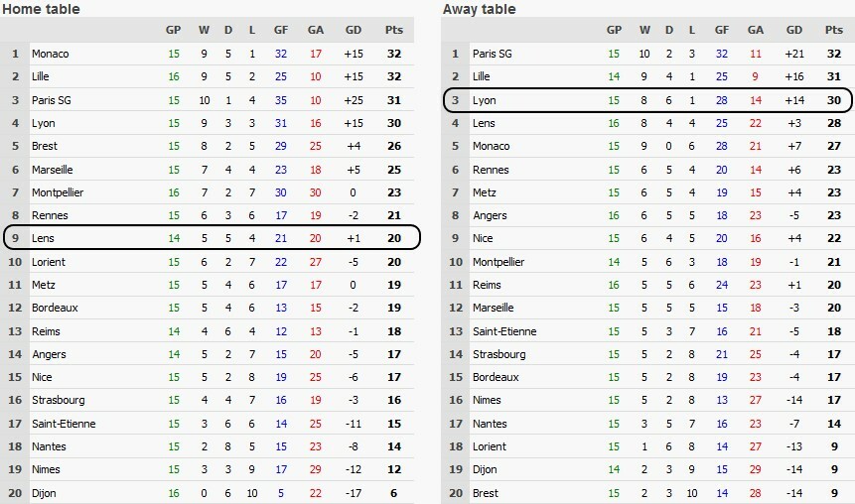Sort Away table by GA column header
855x504 pixels.
(x=756, y=30)
